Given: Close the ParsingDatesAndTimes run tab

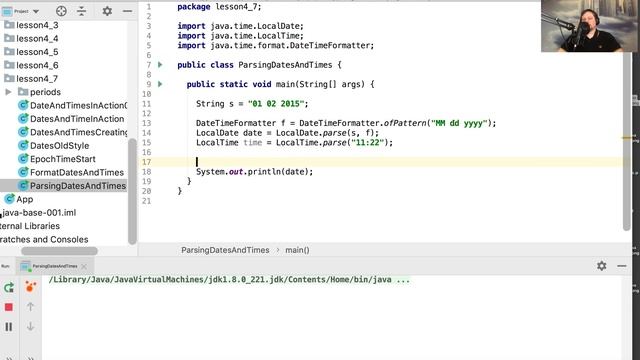Looking at the screenshot, I should [x=84, y=267].
